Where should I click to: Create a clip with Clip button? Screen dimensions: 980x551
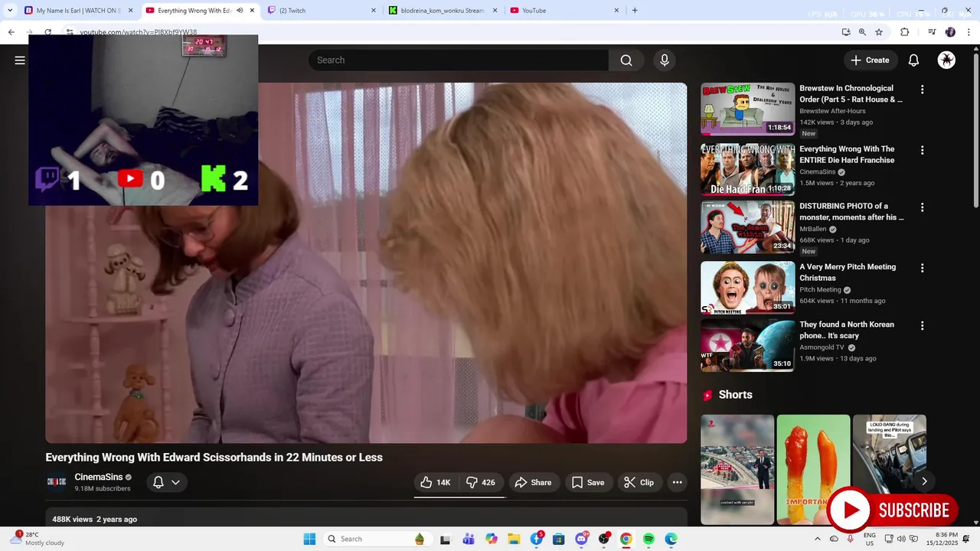coord(639,482)
